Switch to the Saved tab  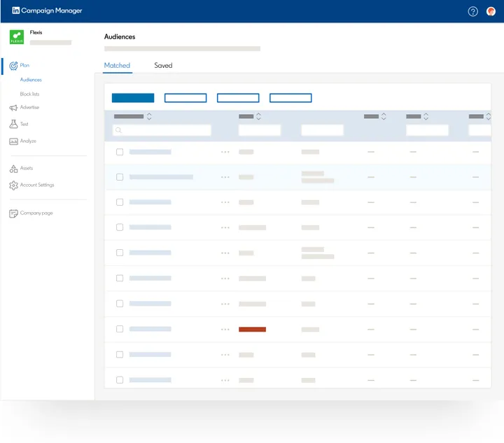click(x=163, y=66)
